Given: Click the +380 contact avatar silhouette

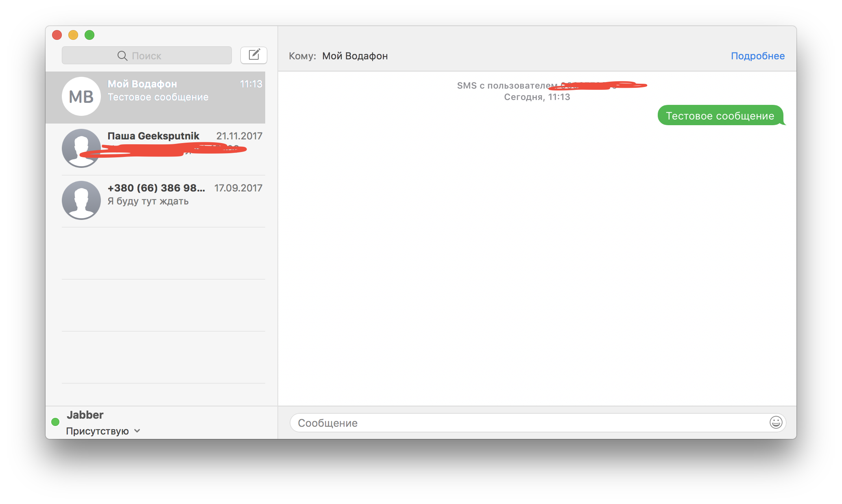Looking at the screenshot, I should click(81, 200).
